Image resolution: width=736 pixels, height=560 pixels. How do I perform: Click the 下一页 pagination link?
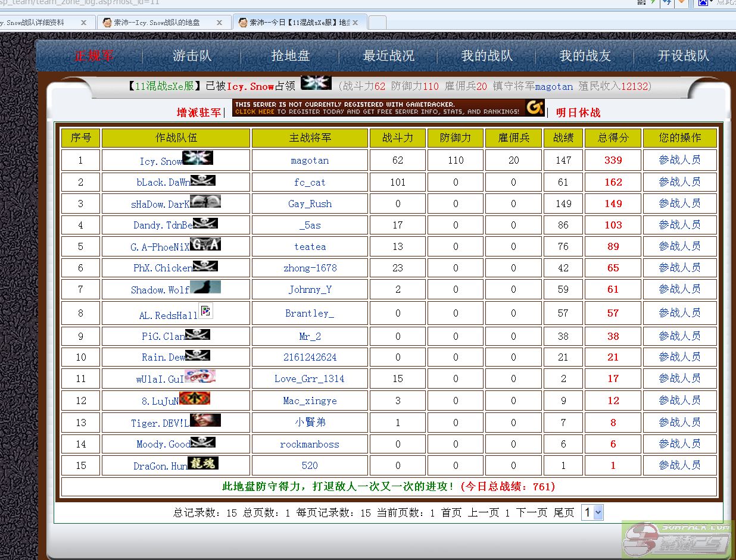(531, 512)
